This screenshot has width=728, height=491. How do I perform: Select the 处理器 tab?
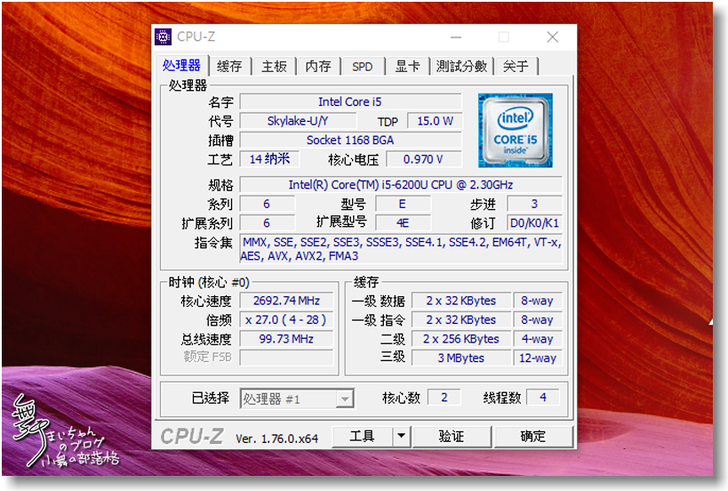[182, 65]
